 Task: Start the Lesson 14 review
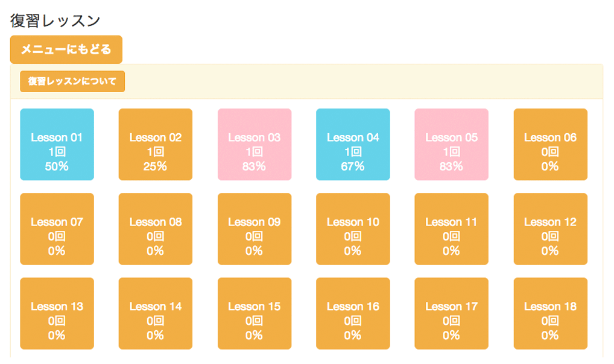(156, 313)
